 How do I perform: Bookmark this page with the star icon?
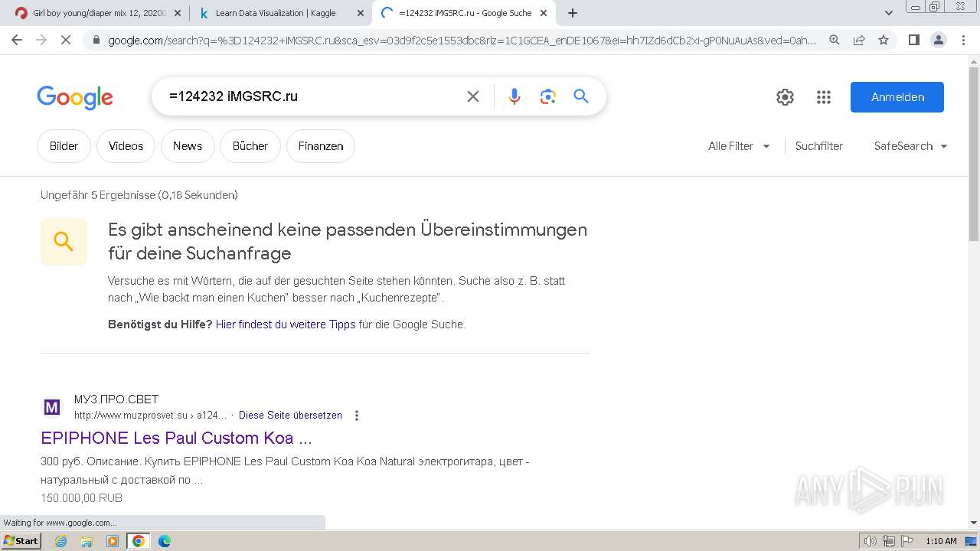pos(884,40)
